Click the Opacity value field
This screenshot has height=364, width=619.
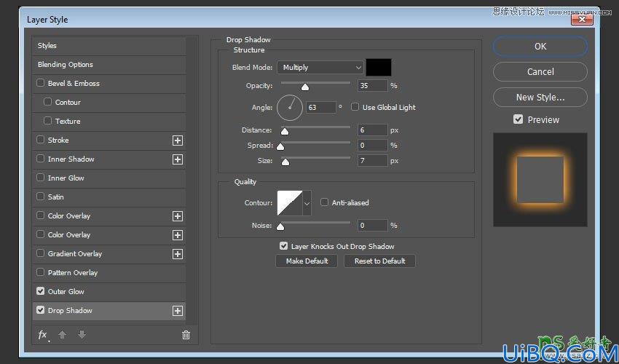[x=372, y=85]
